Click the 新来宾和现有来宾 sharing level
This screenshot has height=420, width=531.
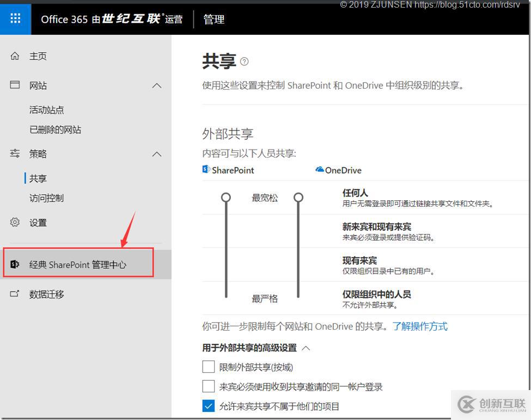point(376,226)
